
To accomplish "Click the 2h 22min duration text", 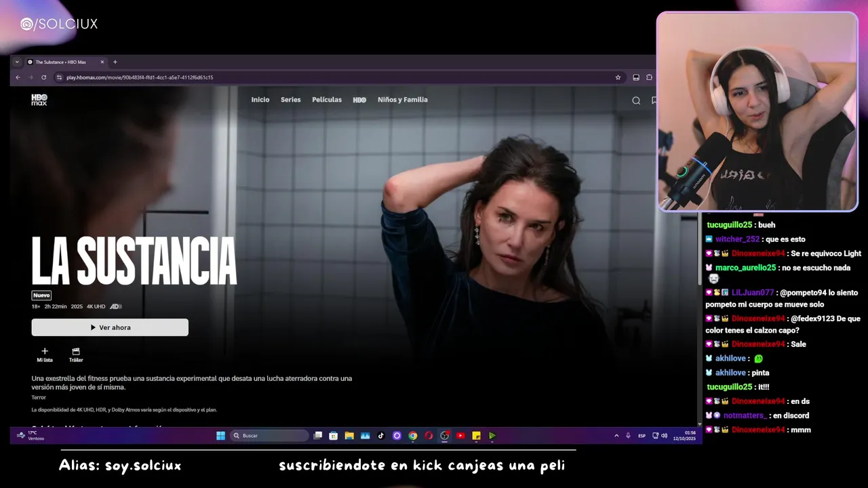I will coord(56,306).
